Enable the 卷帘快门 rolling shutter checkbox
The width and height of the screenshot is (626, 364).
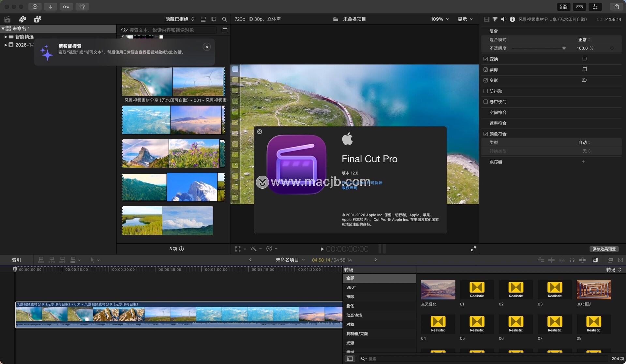point(485,102)
